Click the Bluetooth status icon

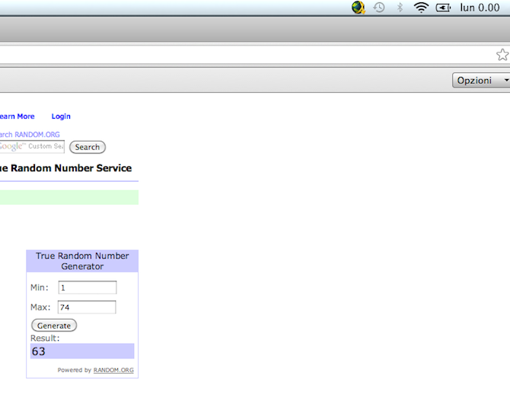point(400,8)
